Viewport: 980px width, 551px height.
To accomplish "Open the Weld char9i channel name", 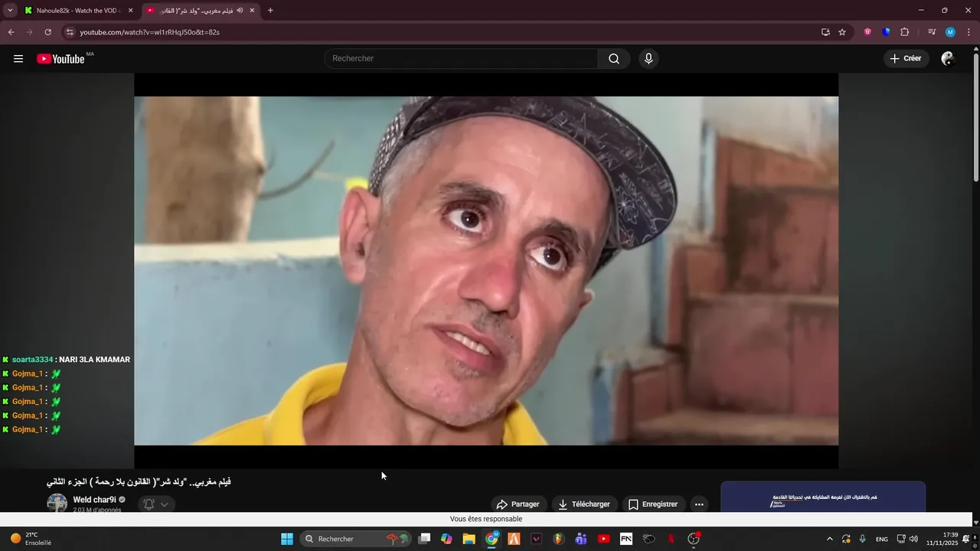I will coord(94,500).
